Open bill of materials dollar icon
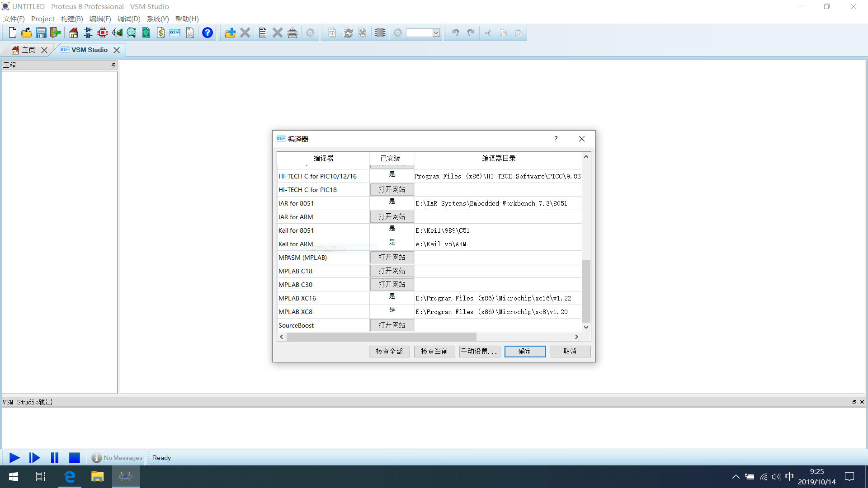This screenshot has width=868, height=488. (160, 33)
